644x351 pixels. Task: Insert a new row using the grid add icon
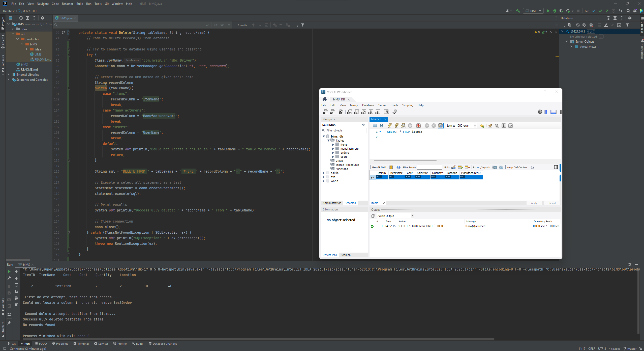pos(461,167)
